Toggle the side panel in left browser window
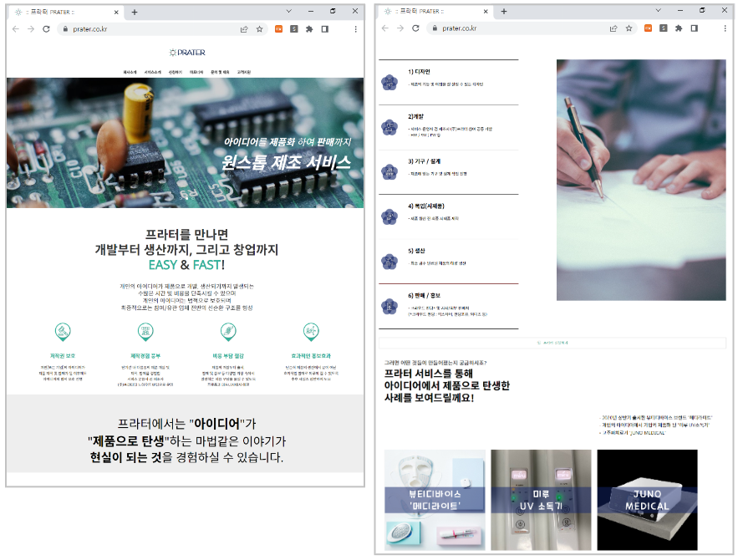 click(324, 28)
